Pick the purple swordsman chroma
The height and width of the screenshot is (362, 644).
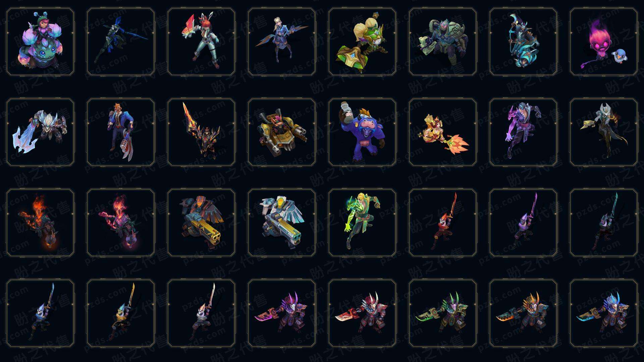(x=523, y=223)
